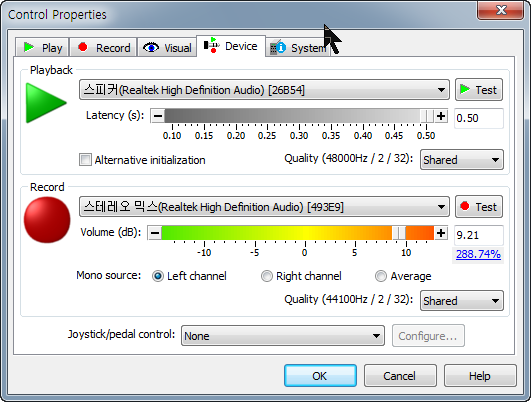Viewport: 531px width, 402px height.
Task: Test the playback device
Action: tap(479, 90)
